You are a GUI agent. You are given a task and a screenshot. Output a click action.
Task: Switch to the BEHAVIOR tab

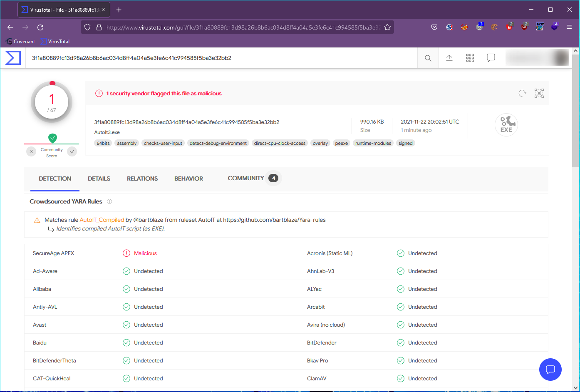[x=188, y=179]
